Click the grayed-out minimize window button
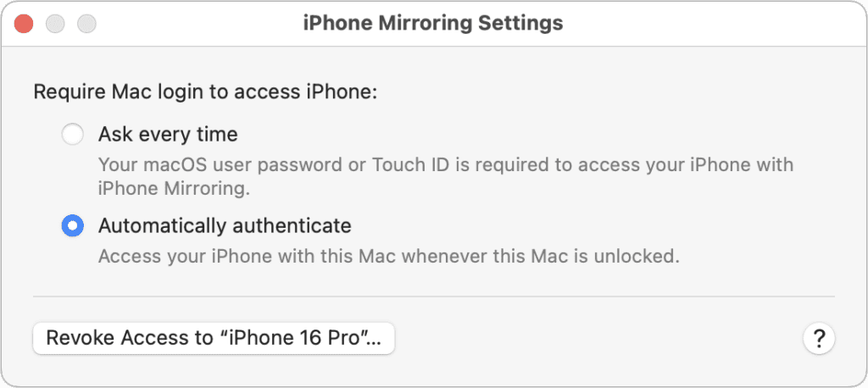868x388 pixels. coord(55,24)
